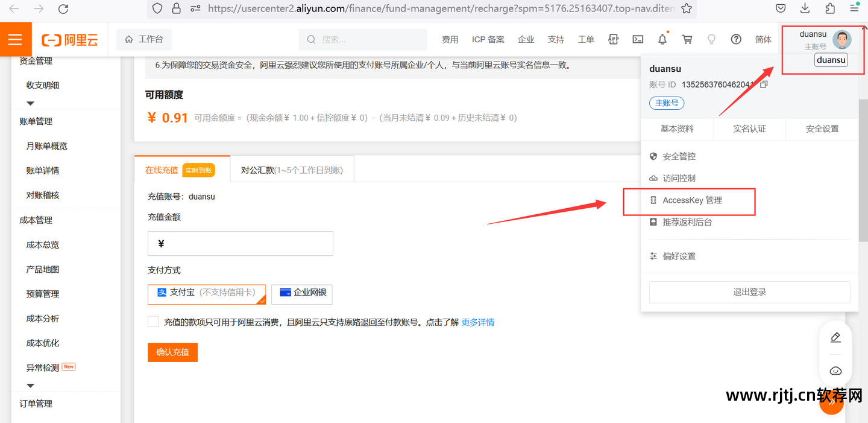This screenshot has width=868, height=423.
Task: Open browser downloads arrow icon
Action: (x=805, y=8)
